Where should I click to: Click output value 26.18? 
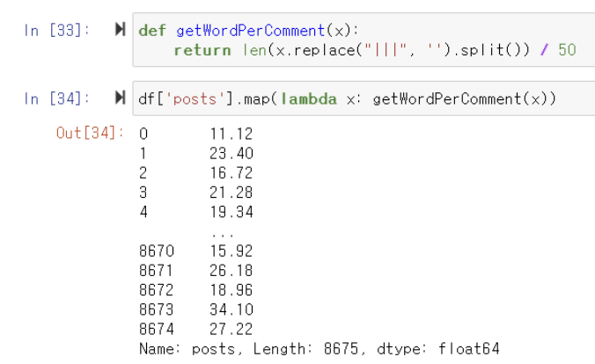pyautogui.click(x=231, y=271)
